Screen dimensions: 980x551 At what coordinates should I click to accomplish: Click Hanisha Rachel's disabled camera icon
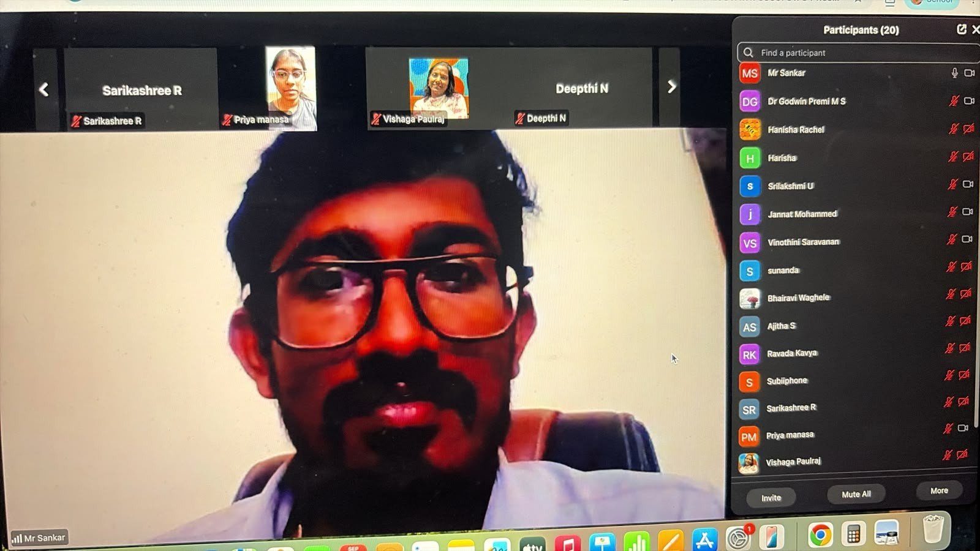pyautogui.click(x=968, y=129)
